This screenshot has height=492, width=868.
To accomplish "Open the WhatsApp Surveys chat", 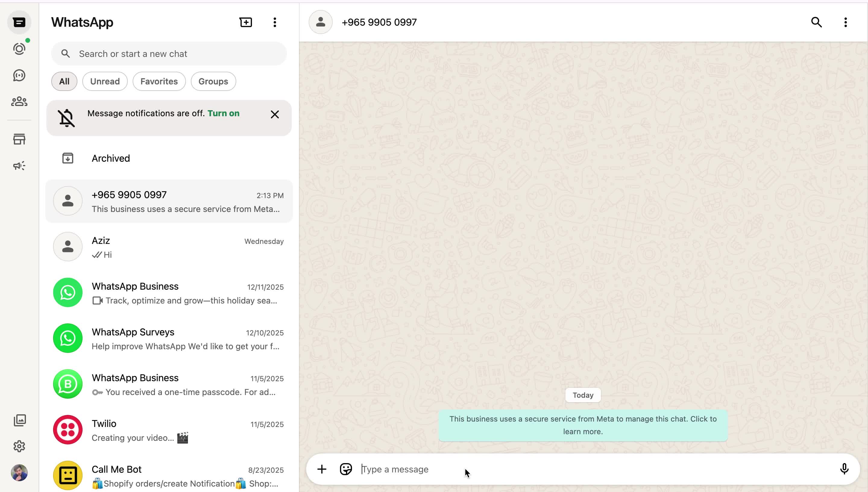I will point(169,338).
